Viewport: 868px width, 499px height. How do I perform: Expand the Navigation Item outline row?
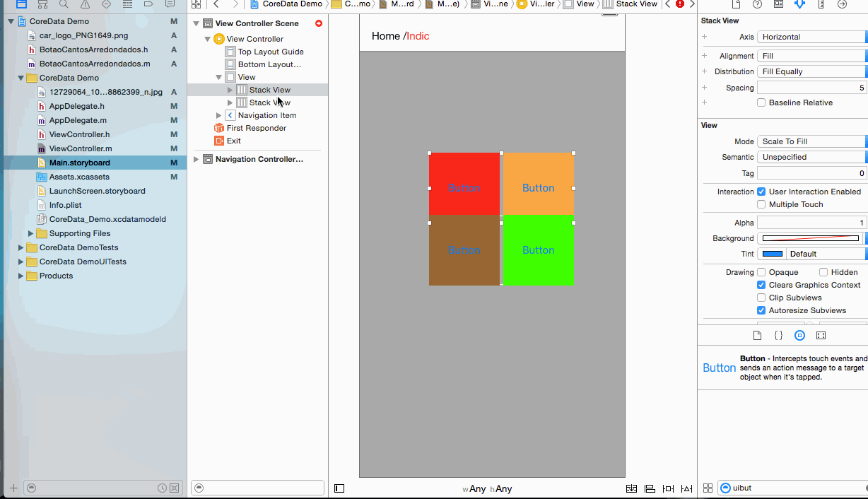coord(218,115)
